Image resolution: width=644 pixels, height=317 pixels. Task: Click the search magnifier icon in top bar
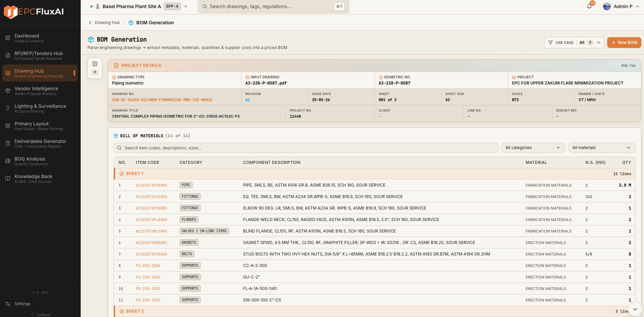tap(205, 6)
